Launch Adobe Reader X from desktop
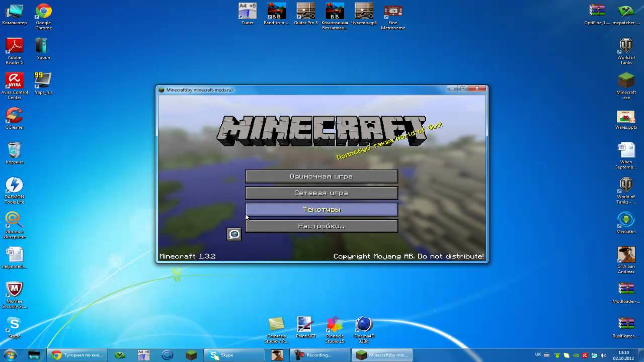The width and height of the screenshot is (644, 362). (x=15, y=51)
